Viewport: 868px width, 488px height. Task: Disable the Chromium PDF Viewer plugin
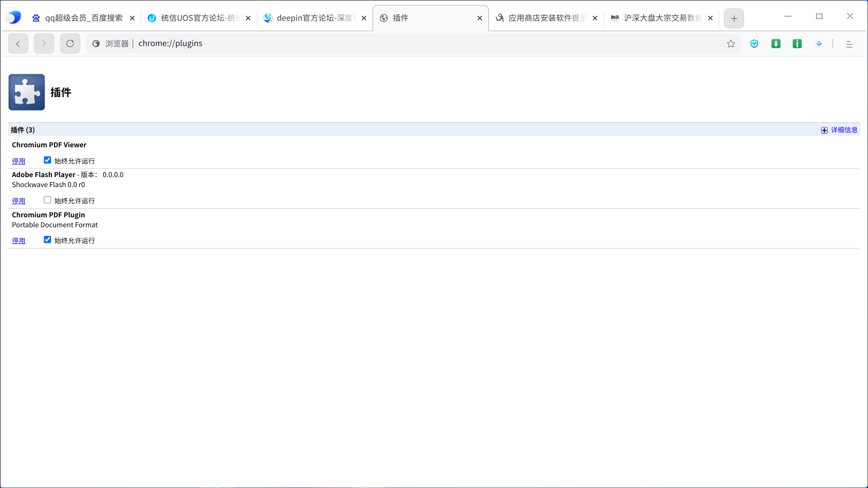pyautogui.click(x=19, y=161)
